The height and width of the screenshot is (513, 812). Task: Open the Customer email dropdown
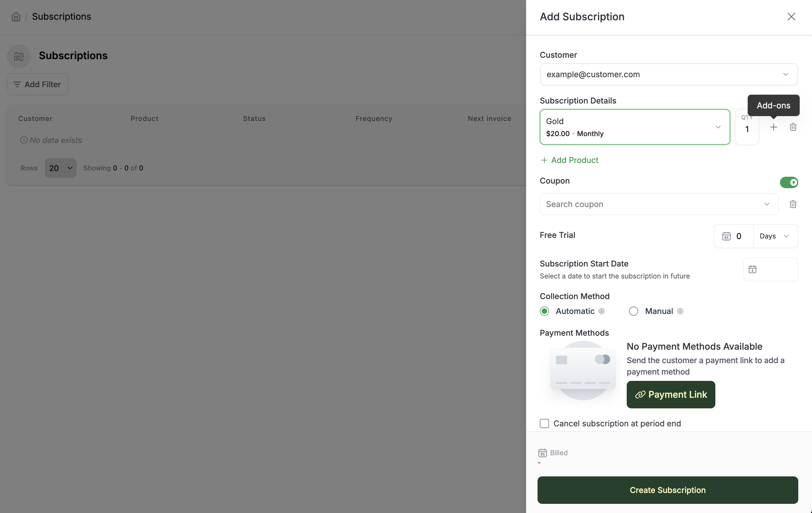669,74
